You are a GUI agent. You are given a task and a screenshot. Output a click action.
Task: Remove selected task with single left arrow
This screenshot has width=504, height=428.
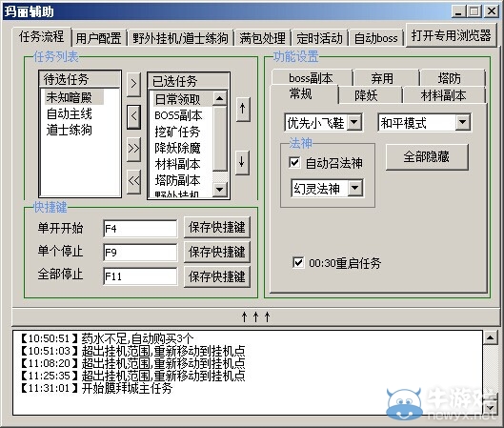pos(133,116)
